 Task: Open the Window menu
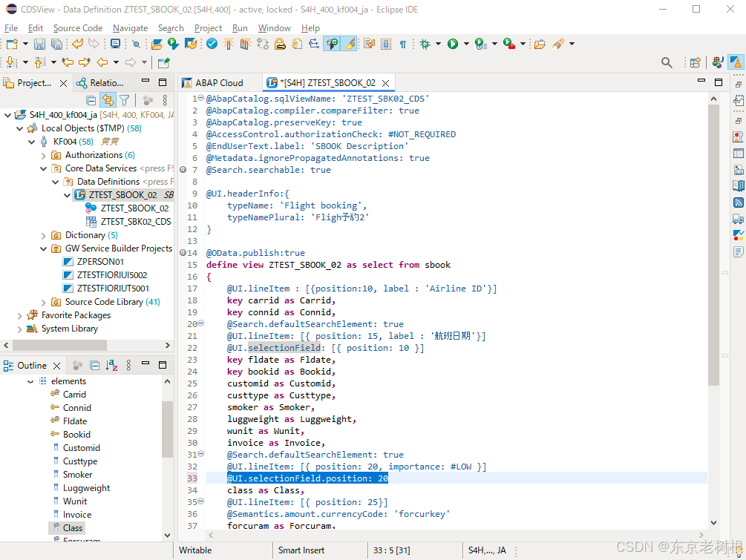tap(274, 28)
